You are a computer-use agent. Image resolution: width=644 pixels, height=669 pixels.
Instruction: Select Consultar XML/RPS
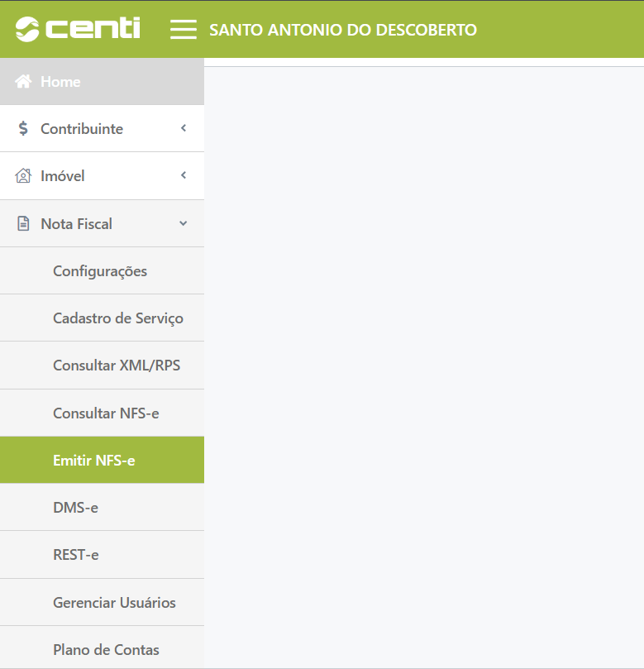(x=116, y=366)
